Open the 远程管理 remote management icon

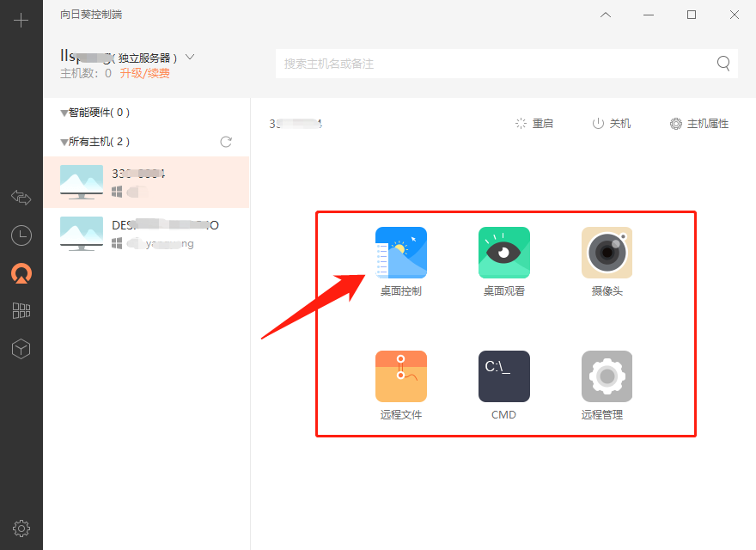coord(607,376)
